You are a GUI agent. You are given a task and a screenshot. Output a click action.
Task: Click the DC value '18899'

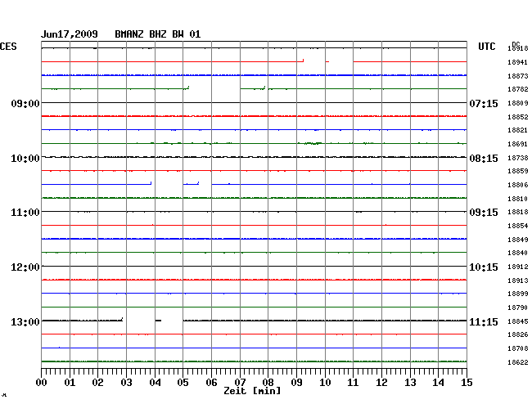[x=518, y=294]
